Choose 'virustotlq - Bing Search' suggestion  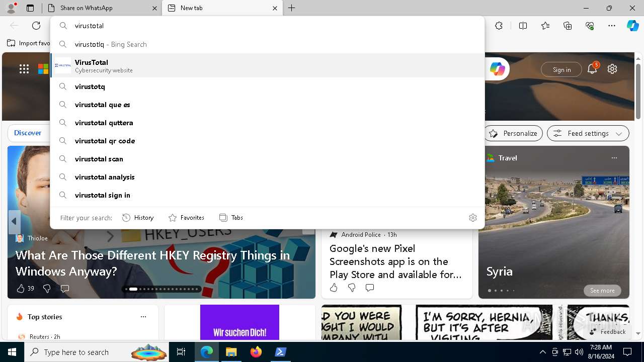267,44
